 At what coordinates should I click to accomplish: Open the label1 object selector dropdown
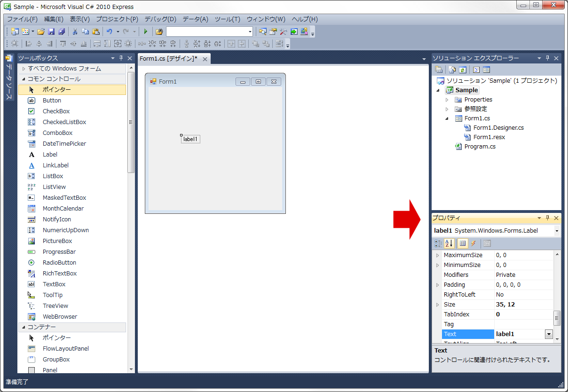click(557, 231)
